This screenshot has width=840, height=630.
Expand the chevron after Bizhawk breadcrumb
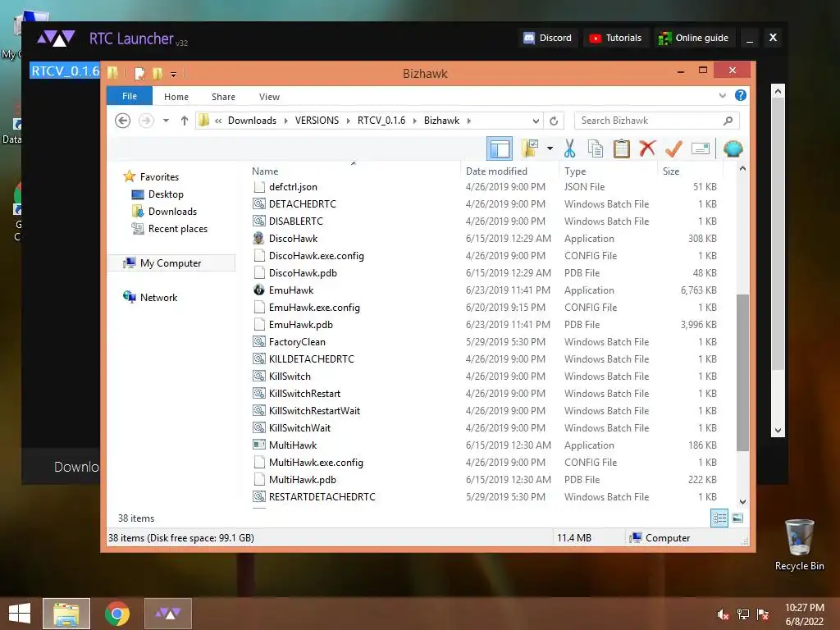pyautogui.click(x=468, y=121)
